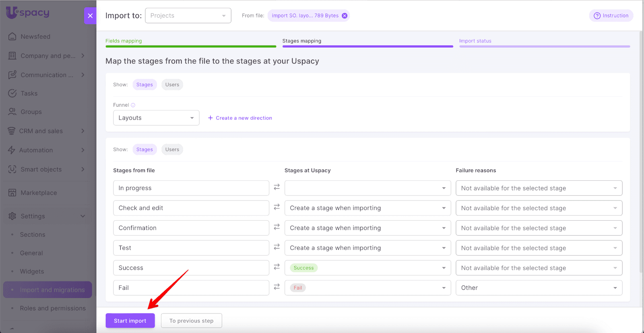Click the purple X to close import panel
644x333 pixels.
(90, 16)
